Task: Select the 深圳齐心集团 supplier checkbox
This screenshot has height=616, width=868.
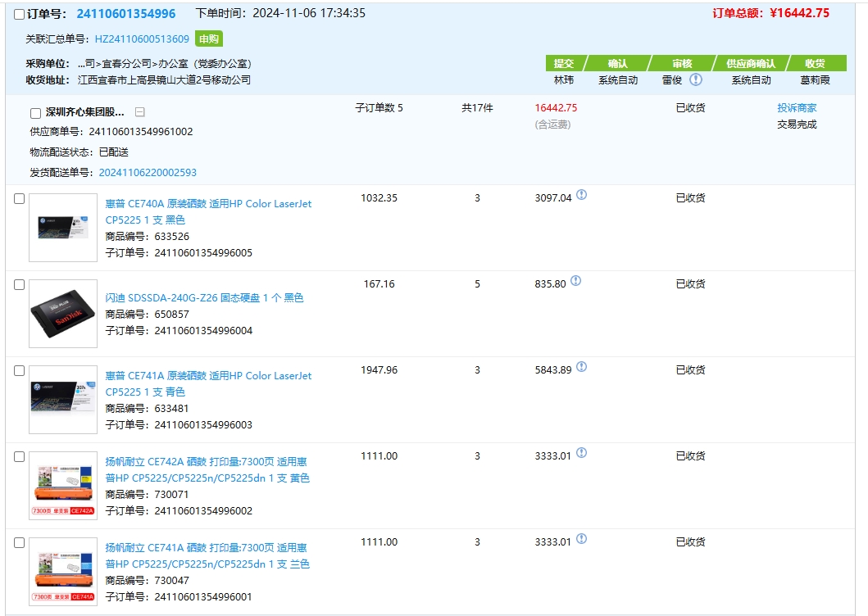Action: click(x=35, y=114)
